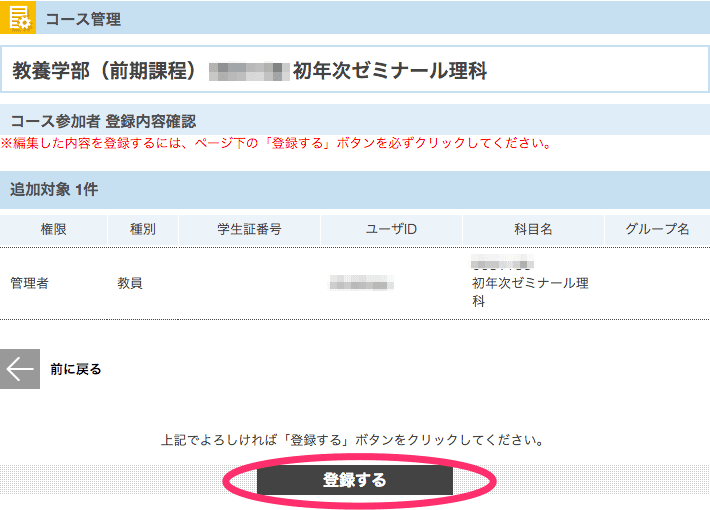Select the 教員 cell in the table row

(130, 283)
